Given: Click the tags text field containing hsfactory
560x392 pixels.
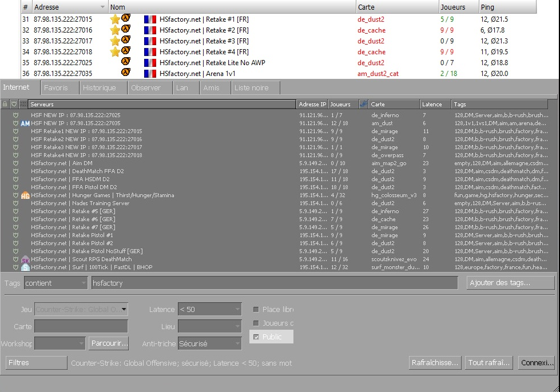Looking at the screenshot, I should click(x=275, y=283).
